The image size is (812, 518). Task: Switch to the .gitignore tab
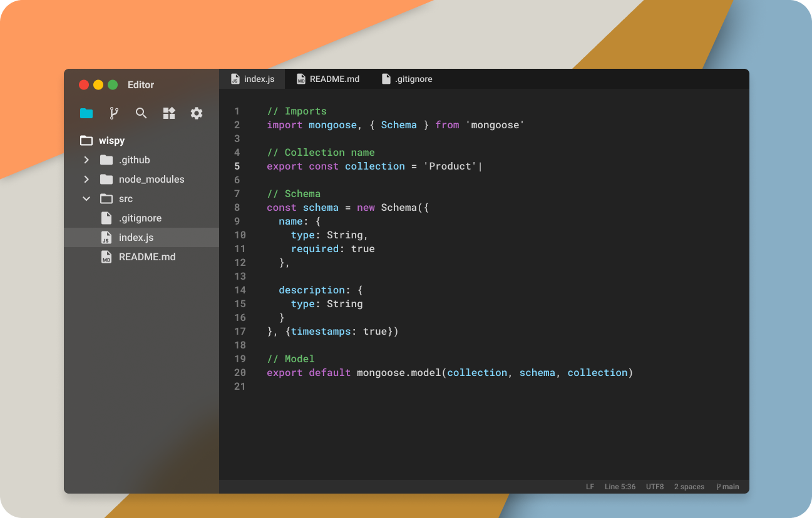coord(407,79)
